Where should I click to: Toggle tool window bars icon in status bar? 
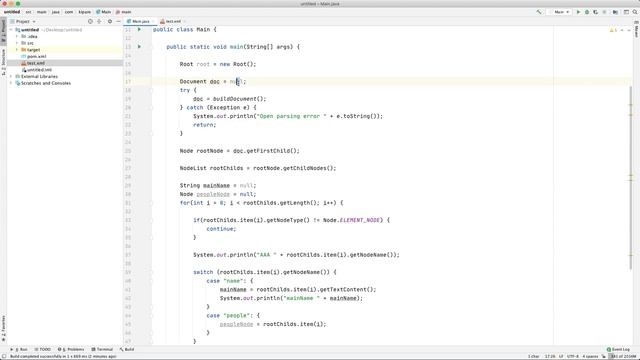(x=4, y=356)
